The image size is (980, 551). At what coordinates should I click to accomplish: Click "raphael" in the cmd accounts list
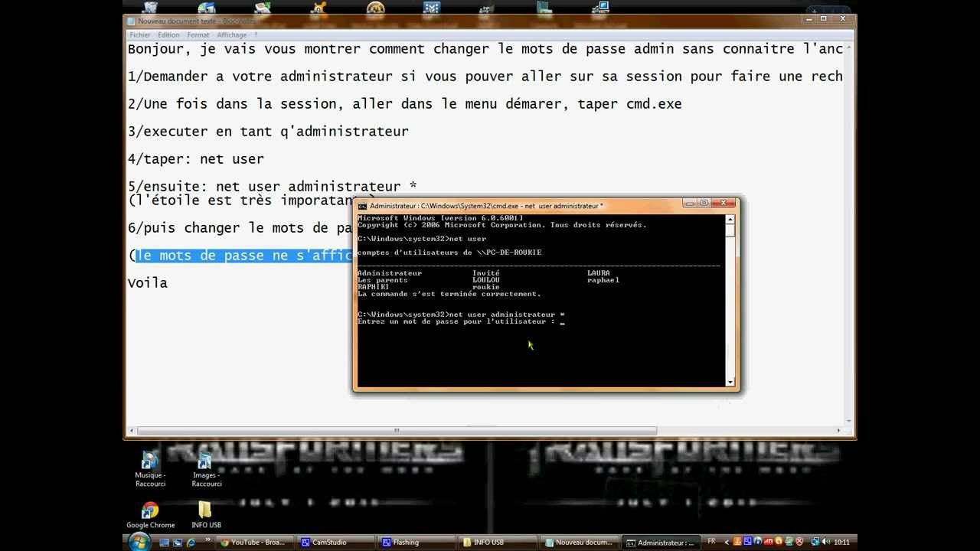(x=603, y=280)
